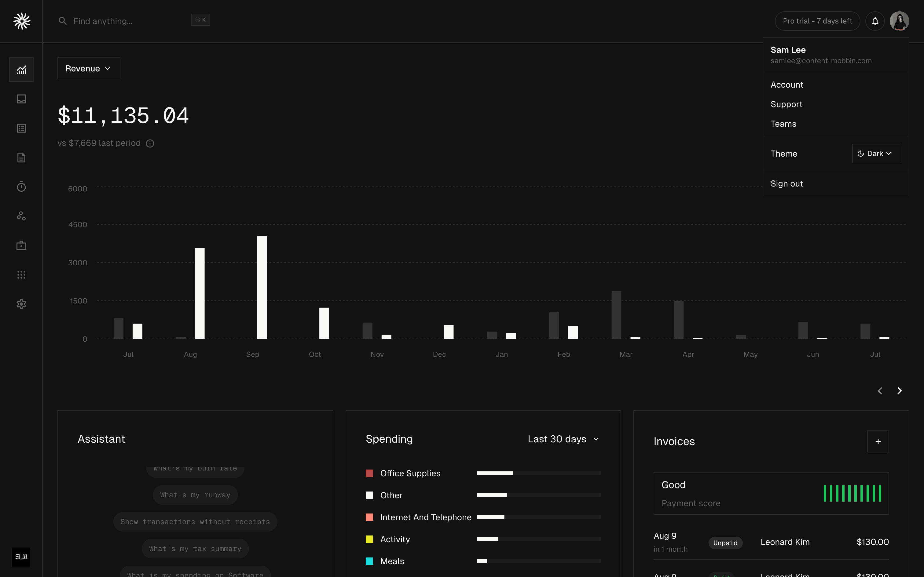Open the settings gear in sidebar
Screen dimensions: 924x577
tap(21, 304)
